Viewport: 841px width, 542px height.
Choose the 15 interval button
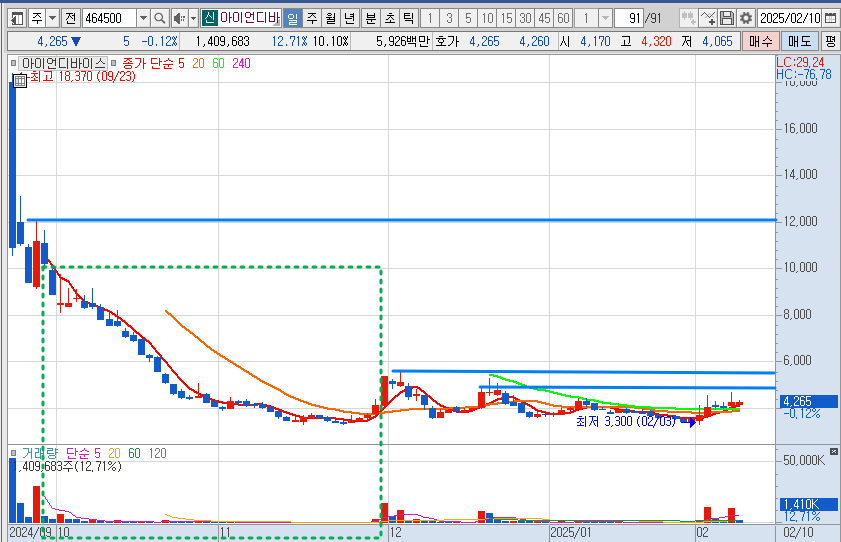506,19
